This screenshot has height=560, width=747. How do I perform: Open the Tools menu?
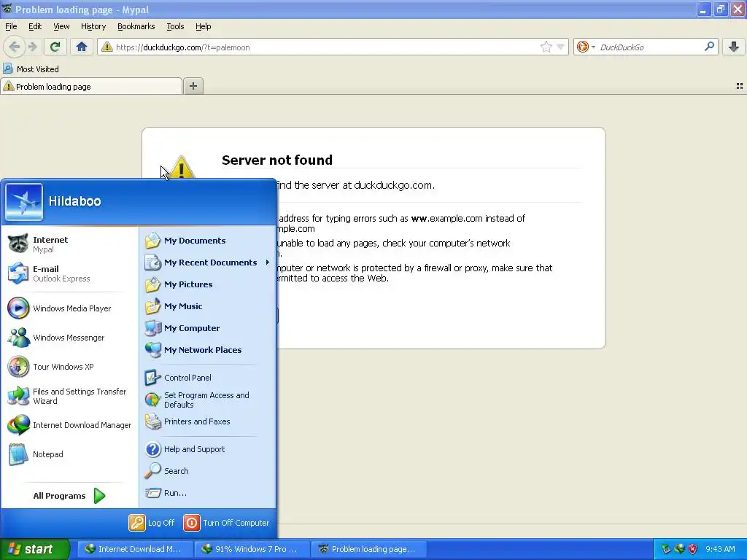175,26
